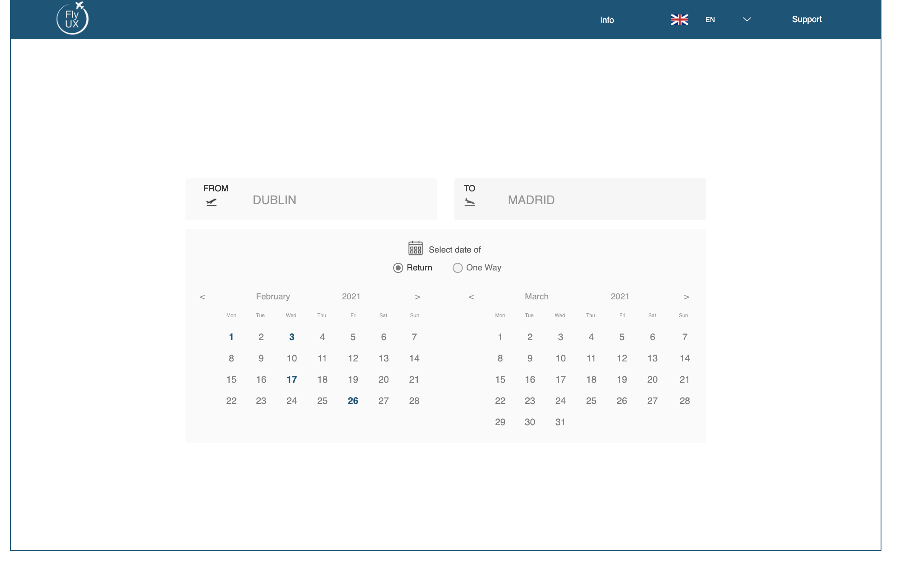Go to next month from March
This screenshot has height=580, width=924.
(x=687, y=297)
